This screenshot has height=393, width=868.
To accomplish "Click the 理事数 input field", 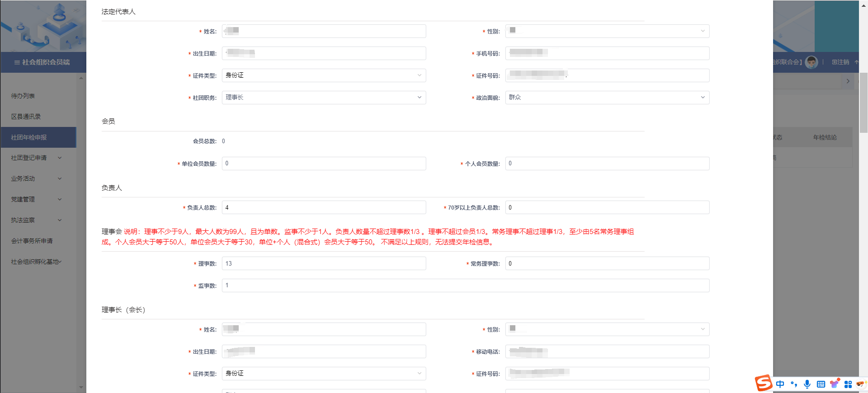I will coord(324,263).
